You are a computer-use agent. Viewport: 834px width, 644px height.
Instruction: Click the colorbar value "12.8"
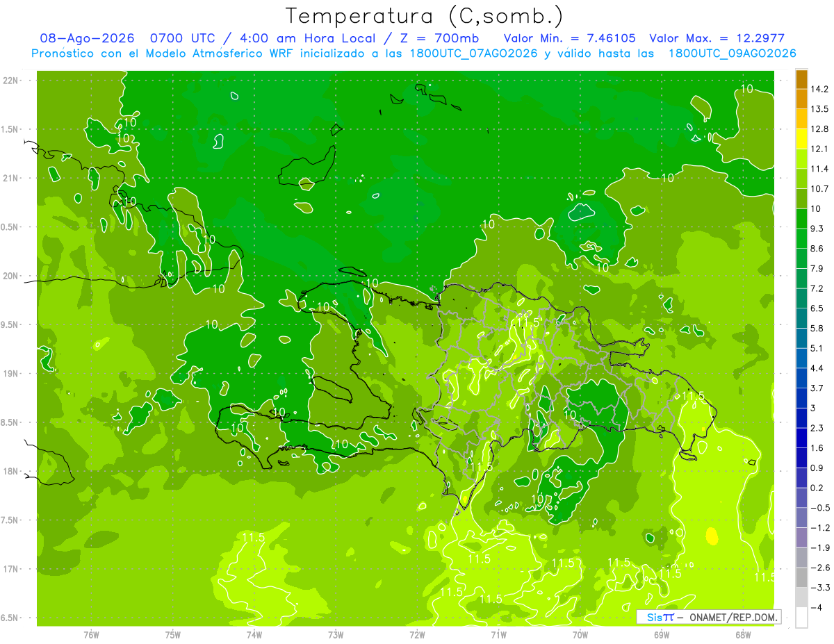(819, 129)
